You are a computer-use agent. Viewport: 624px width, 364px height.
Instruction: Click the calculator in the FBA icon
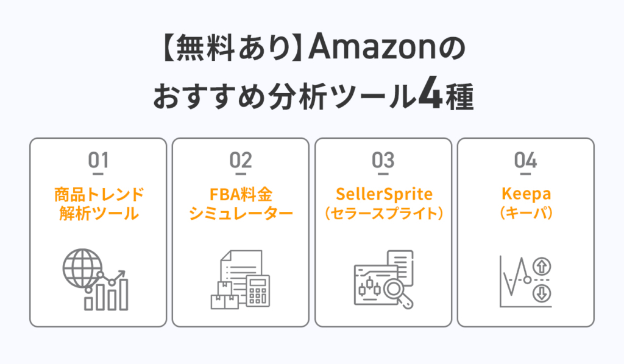[x=258, y=291]
